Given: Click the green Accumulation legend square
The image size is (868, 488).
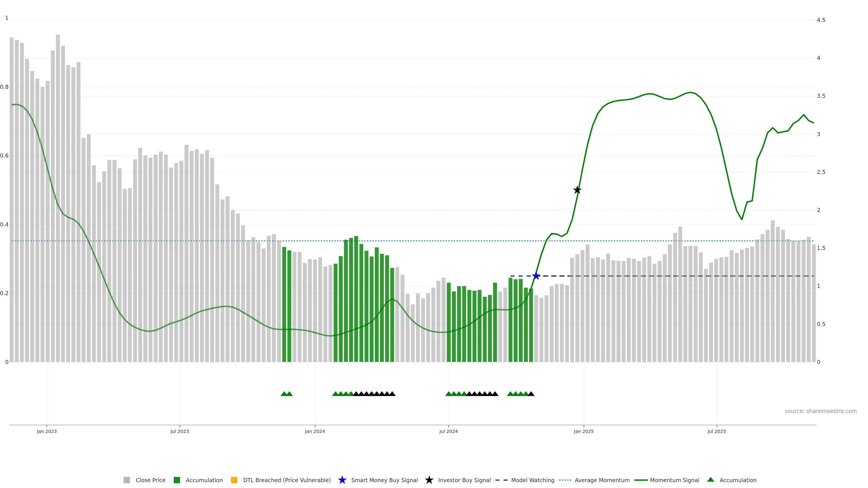Looking at the screenshot, I should (177, 480).
